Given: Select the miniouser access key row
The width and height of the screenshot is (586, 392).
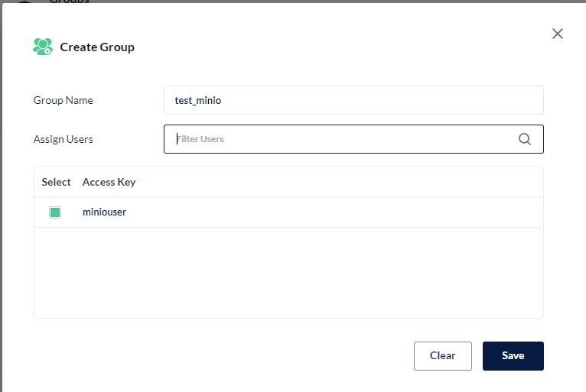Looking at the screenshot, I should pyautogui.click(x=104, y=212).
